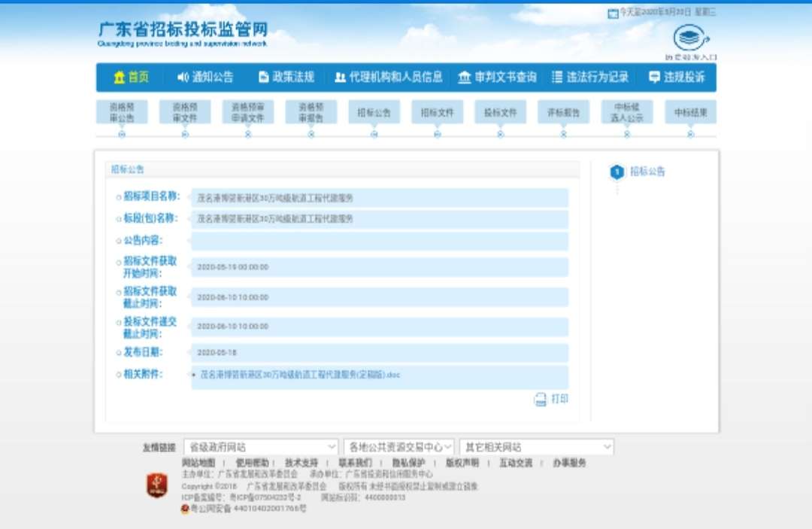
Task: Expand the 省级政府网站 dropdown
Action: 262,447
